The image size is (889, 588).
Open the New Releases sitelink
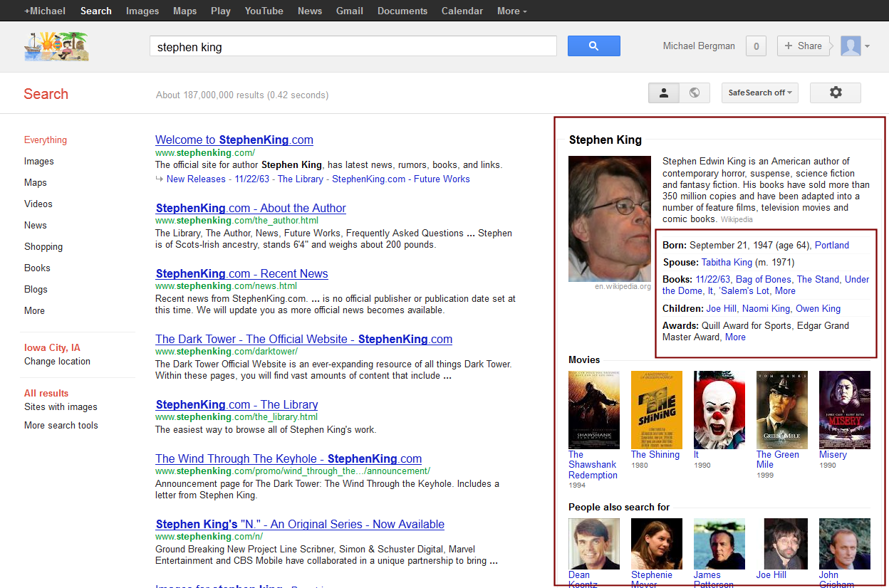[x=196, y=179]
